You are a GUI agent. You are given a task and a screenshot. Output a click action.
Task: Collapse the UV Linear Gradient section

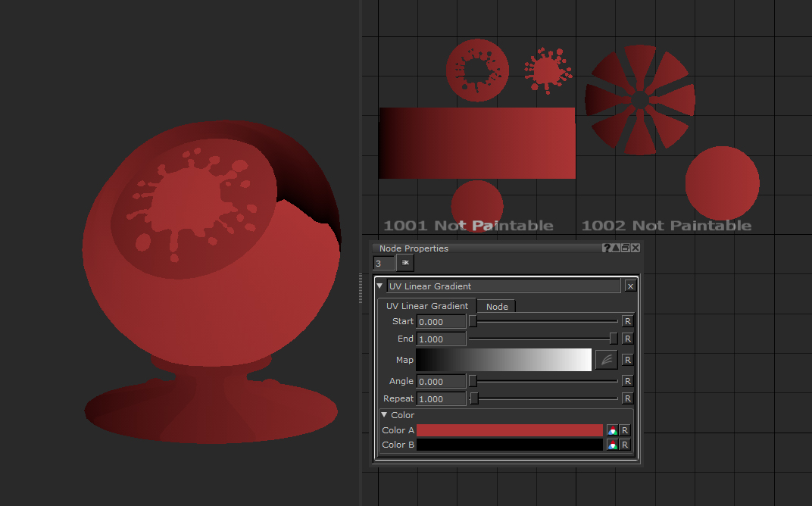(380, 286)
